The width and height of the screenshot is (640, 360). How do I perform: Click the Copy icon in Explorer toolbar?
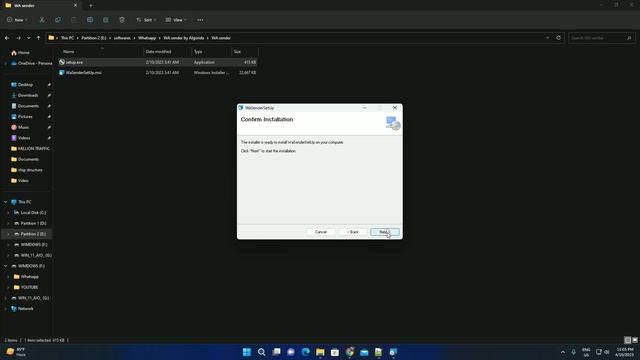click(58, 20)
